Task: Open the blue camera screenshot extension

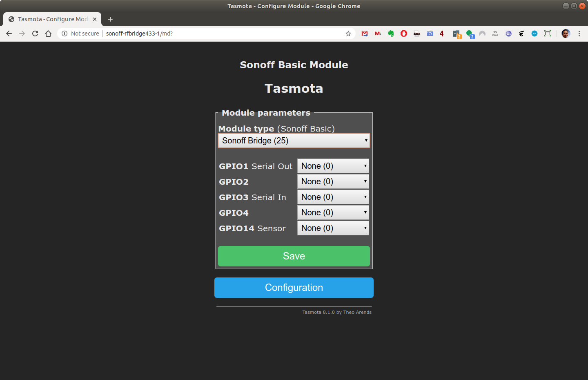Action: tap(430, 34)
